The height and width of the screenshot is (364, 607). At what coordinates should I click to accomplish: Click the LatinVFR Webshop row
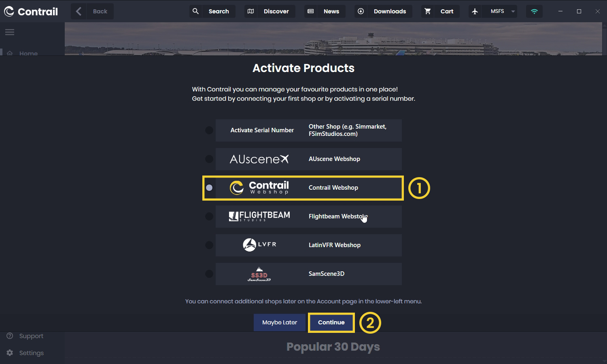click(x=308, y=245)
